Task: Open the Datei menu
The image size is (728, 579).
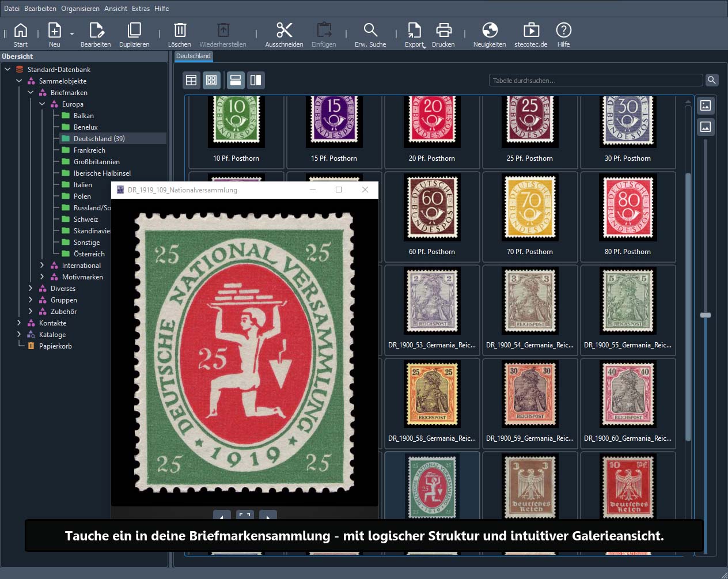Action: [12, 9]
